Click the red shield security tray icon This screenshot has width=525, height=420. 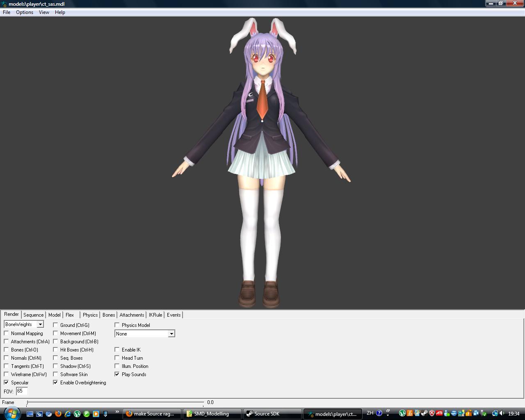pos(431,413)
